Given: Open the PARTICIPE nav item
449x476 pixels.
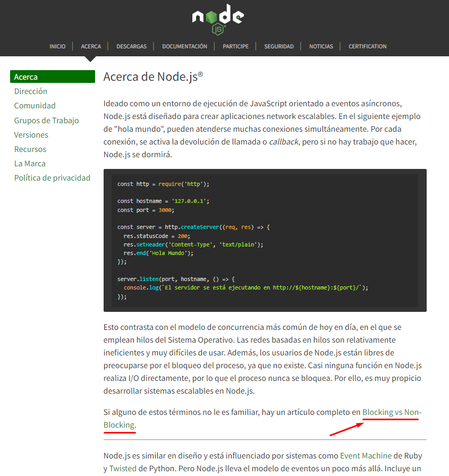Looking at the screenshot, I should tap(235, 46).
